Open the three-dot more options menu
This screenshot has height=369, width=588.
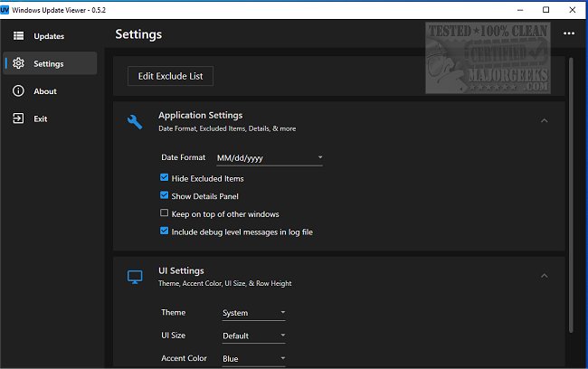[x=569, y=34]
